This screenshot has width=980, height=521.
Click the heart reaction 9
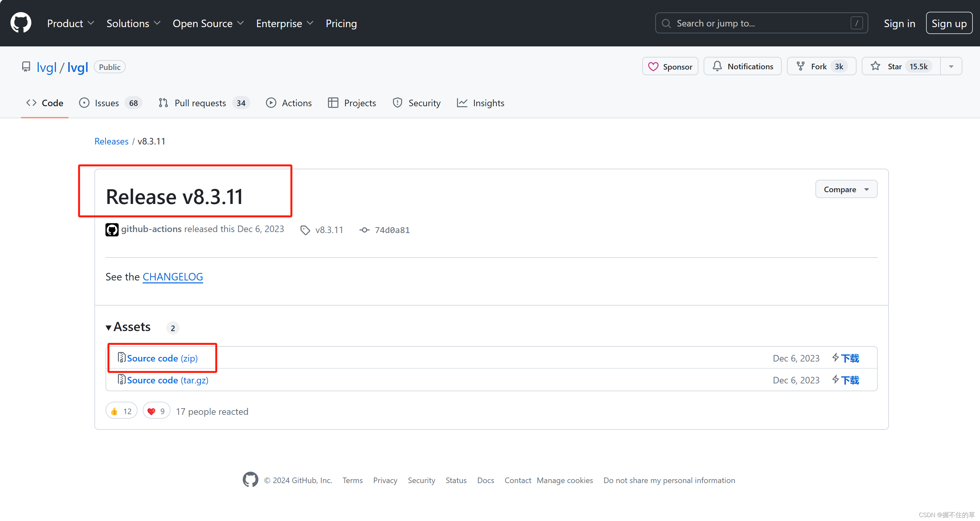click(156, 411)
